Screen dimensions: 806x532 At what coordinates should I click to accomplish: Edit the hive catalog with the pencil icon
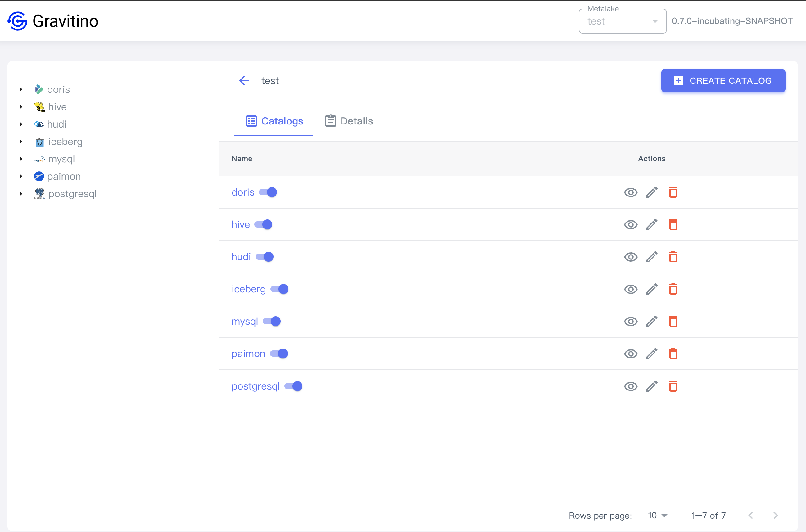click(x=652, y=225)
